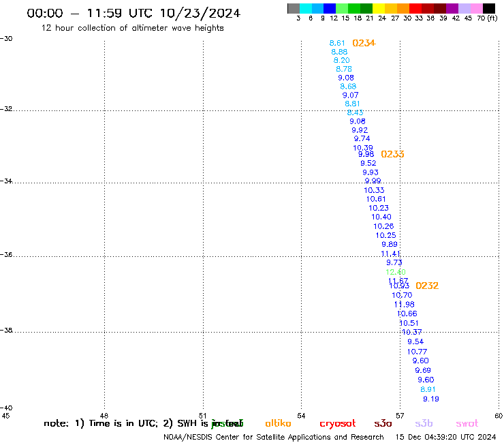Screen dimensions: 504x443
Task: Select the wave height value 9.69
Action: (423, 371)
